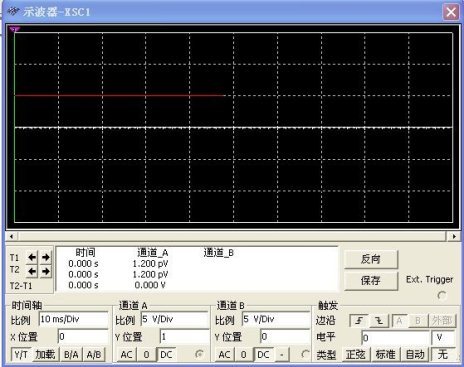Click channel B Y position field
This screenshot has height=367, width=464.
(285, 337)
